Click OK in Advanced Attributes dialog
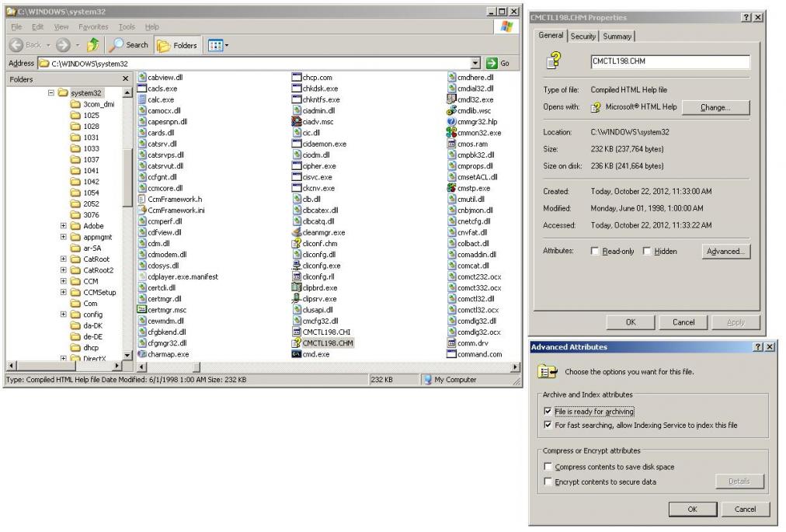Image resolution: width=786 pixels, height=532 pixels. 692,509
